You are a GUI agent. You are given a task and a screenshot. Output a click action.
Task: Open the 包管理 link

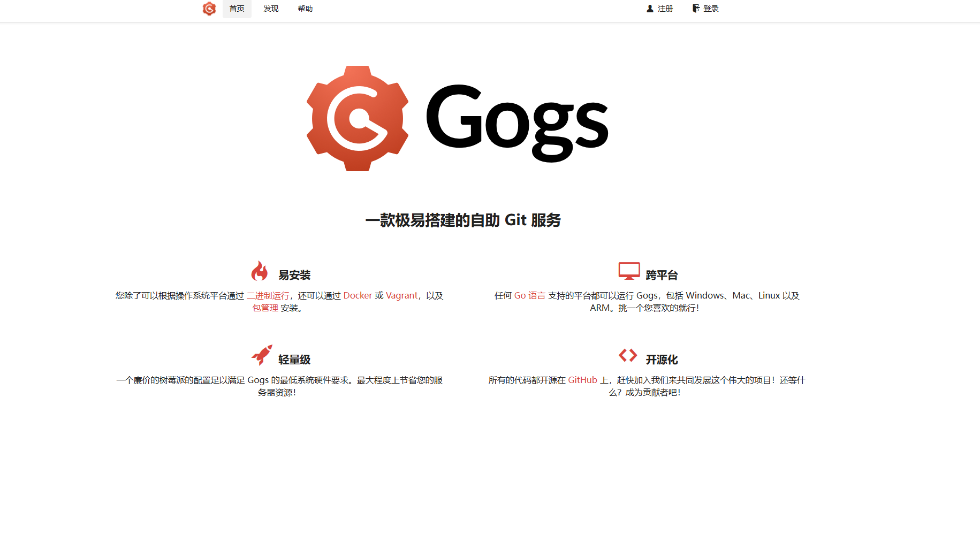[x=265, y=308]
